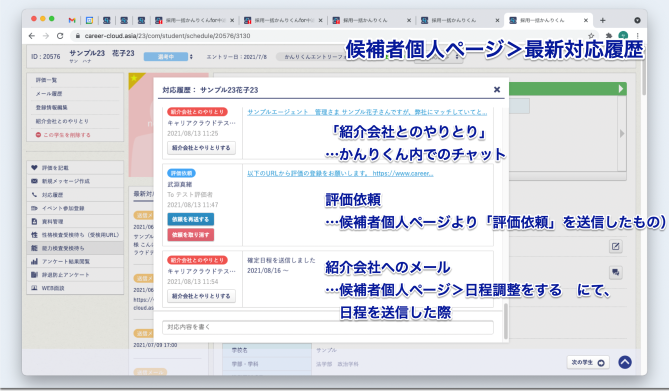Click the heart 評価を記載 item

(75, 168)
